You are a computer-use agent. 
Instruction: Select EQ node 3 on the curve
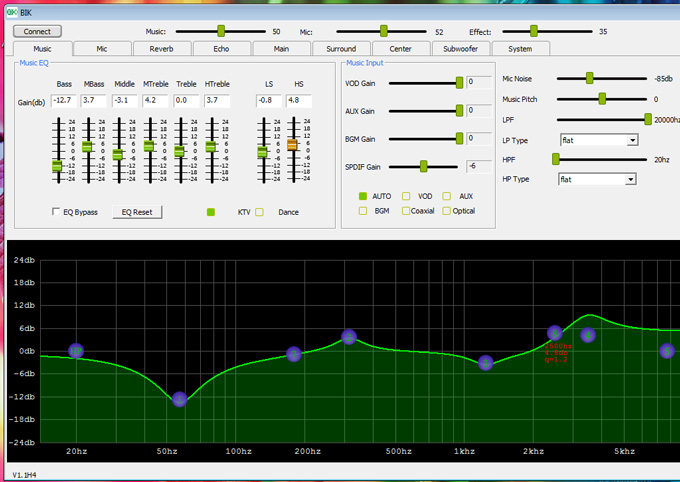486,363
